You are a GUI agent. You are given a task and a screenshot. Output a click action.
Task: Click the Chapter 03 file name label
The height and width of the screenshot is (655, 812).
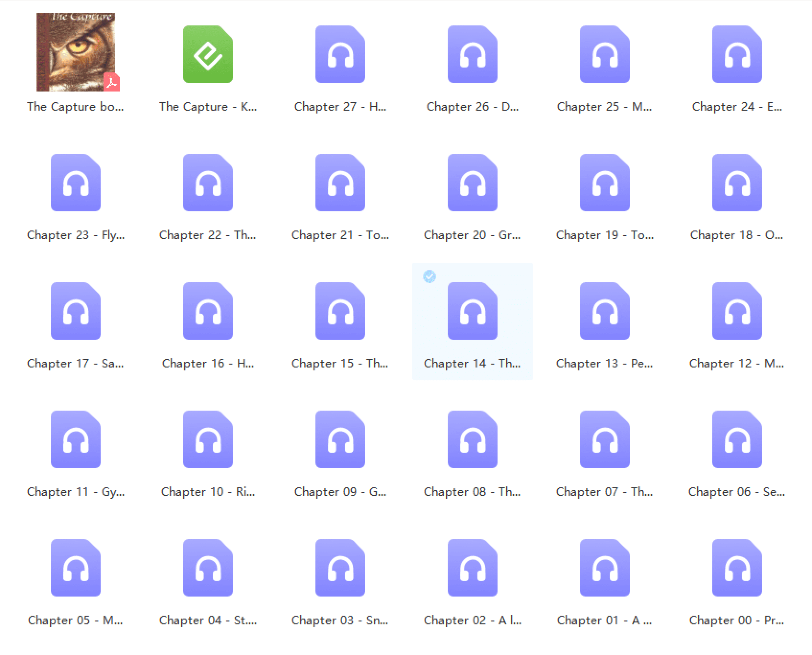[340, 620]
